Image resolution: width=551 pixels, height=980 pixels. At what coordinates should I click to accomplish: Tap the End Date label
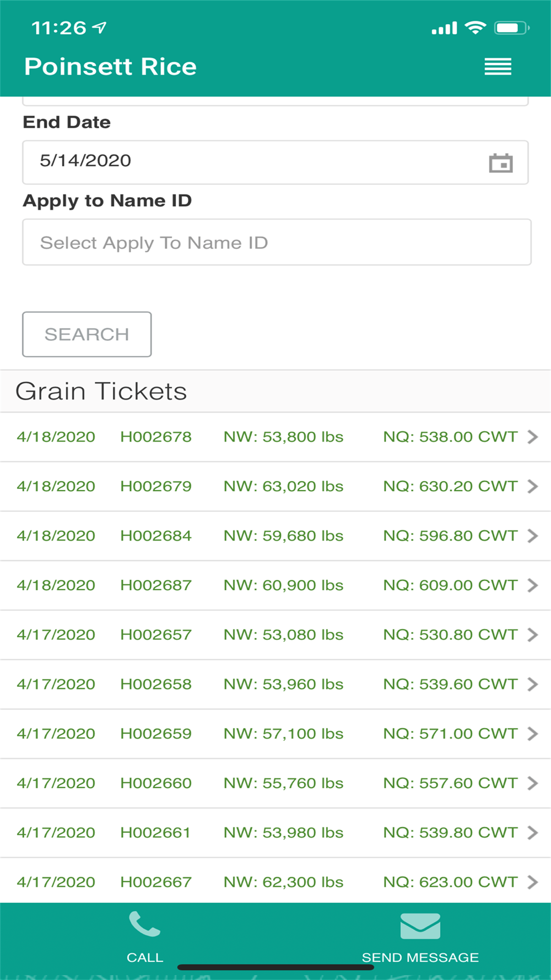pyautogui.click(x=67, y=122)
